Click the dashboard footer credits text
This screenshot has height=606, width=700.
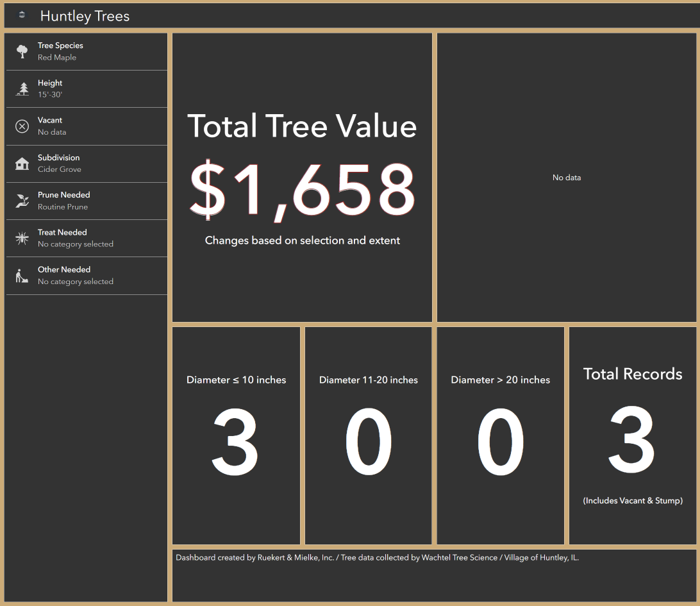click(376, 558)
